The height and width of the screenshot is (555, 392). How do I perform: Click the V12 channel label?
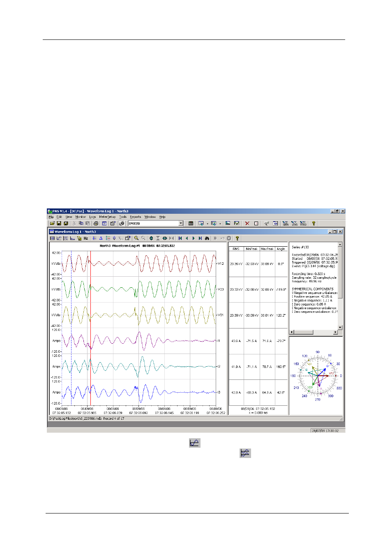(221, 264)
